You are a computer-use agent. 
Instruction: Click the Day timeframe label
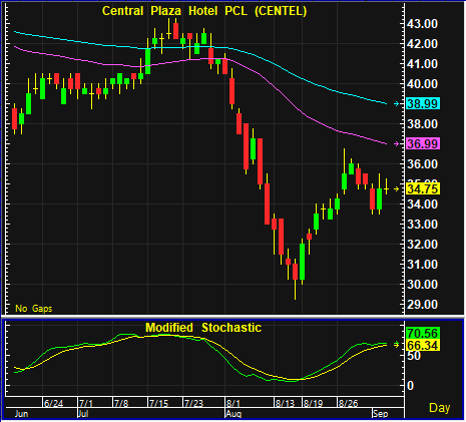pos(439,408)
